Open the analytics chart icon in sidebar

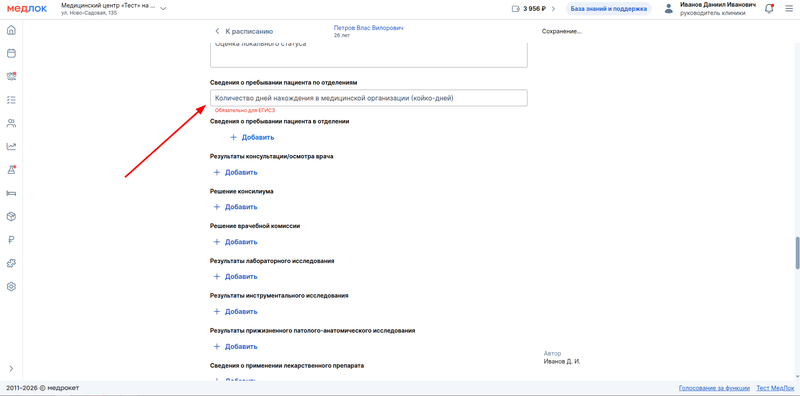(11, 146)
